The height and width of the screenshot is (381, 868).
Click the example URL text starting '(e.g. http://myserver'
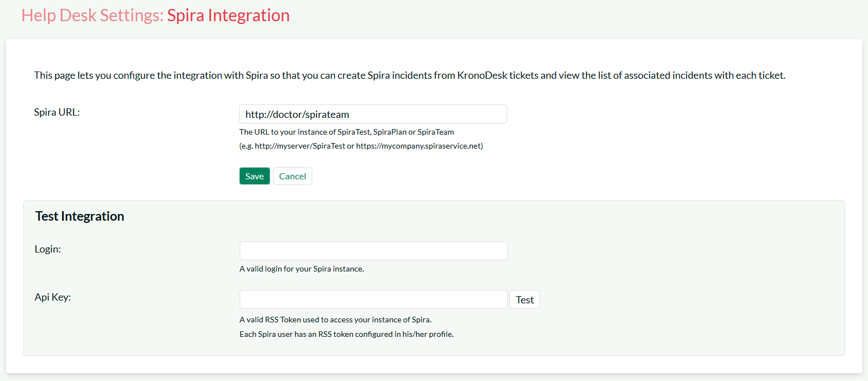361,146
